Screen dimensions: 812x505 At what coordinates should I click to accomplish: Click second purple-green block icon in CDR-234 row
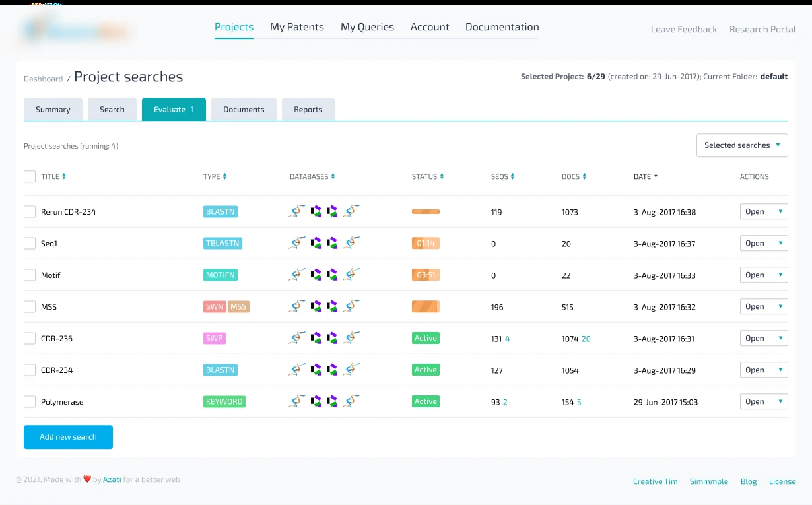(x=332, y=370)
